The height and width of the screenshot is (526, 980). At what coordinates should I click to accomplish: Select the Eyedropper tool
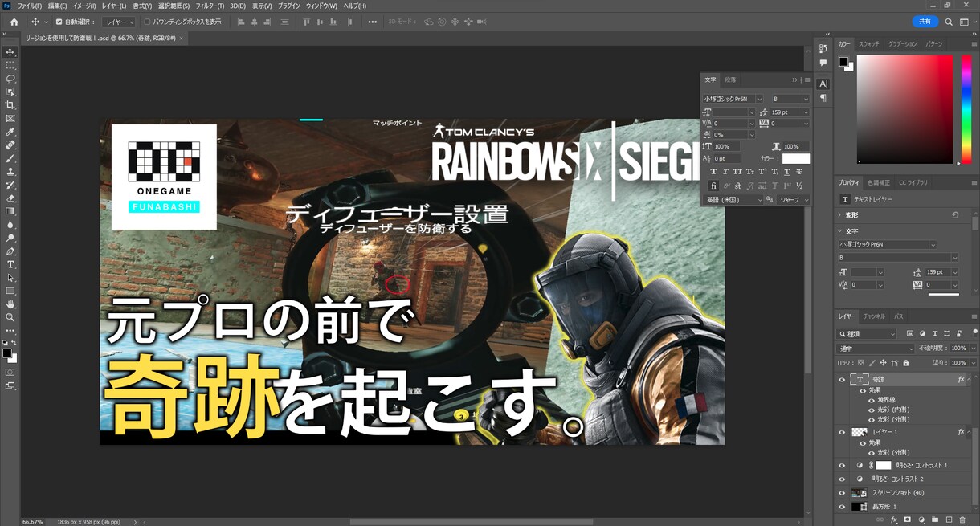click(x=10, y=132)
